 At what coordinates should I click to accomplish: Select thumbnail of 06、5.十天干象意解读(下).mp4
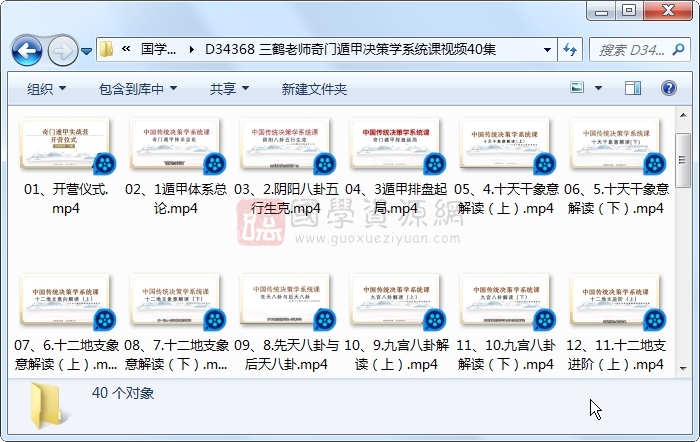[615, 143]
